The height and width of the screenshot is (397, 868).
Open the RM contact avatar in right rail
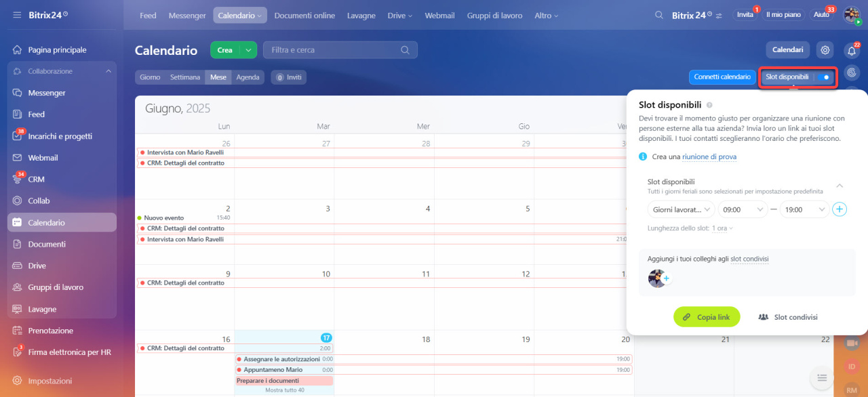coord(852,390)
